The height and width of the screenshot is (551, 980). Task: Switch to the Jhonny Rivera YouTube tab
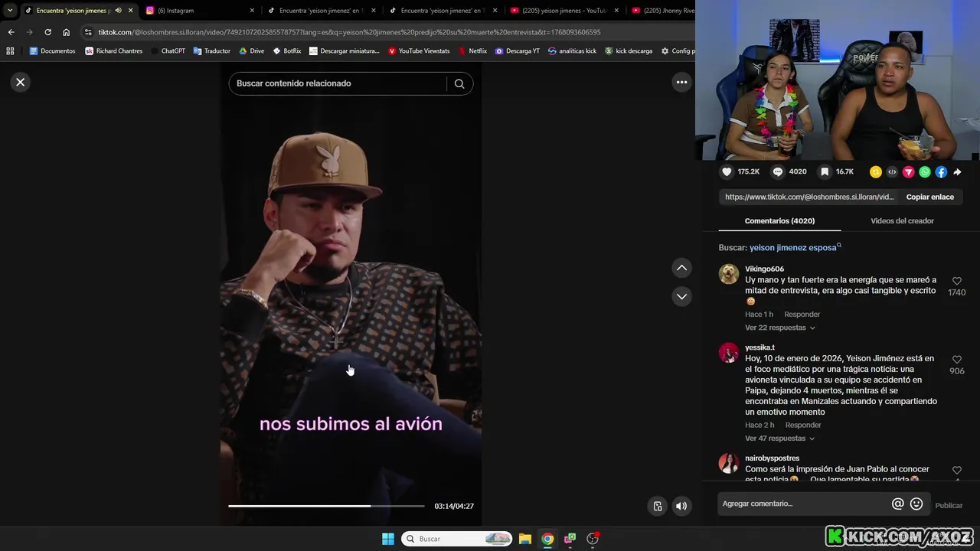662,11
